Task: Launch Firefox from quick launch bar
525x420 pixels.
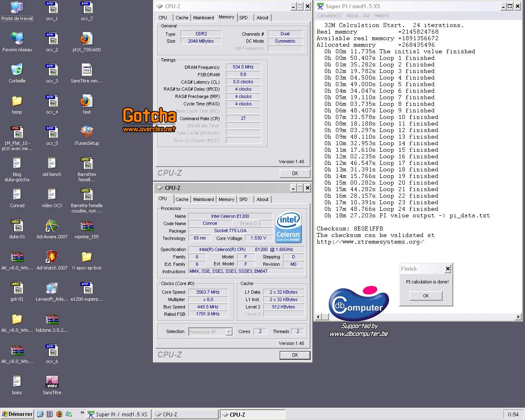Action: pyautogui.click(x=59, y=414)
